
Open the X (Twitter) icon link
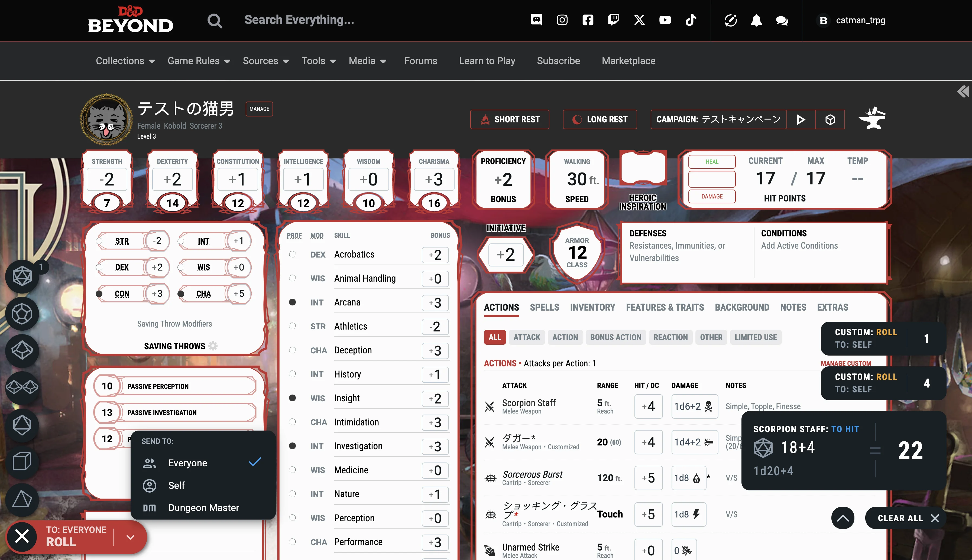click(639, 20)
